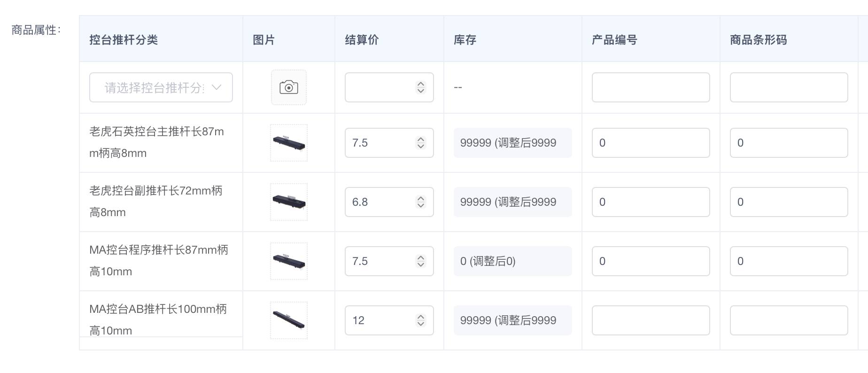
Task: Click the stock field showing 0 (调整后0)
Action: click(x=512, y=261)
